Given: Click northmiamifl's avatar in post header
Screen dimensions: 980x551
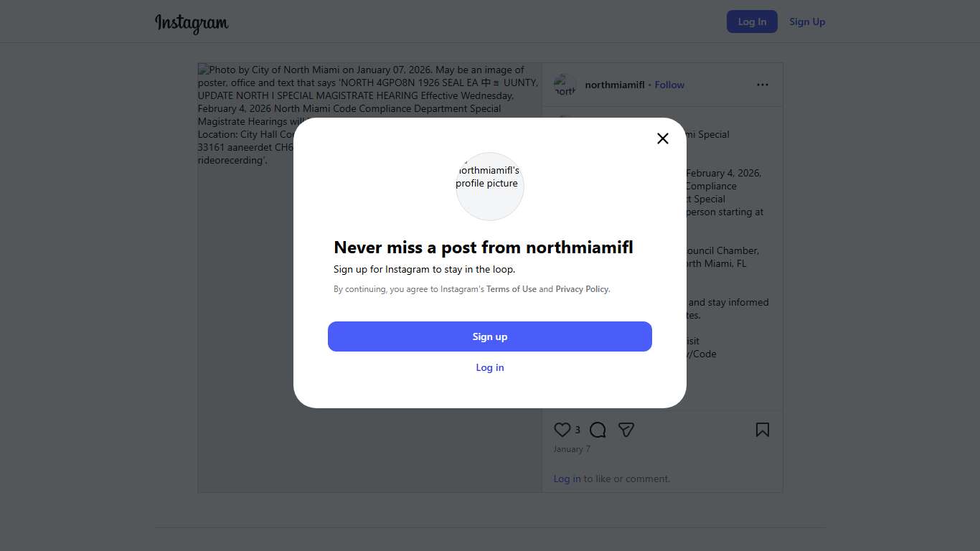Looking at the screenshot, I should (x=565, y=85).
